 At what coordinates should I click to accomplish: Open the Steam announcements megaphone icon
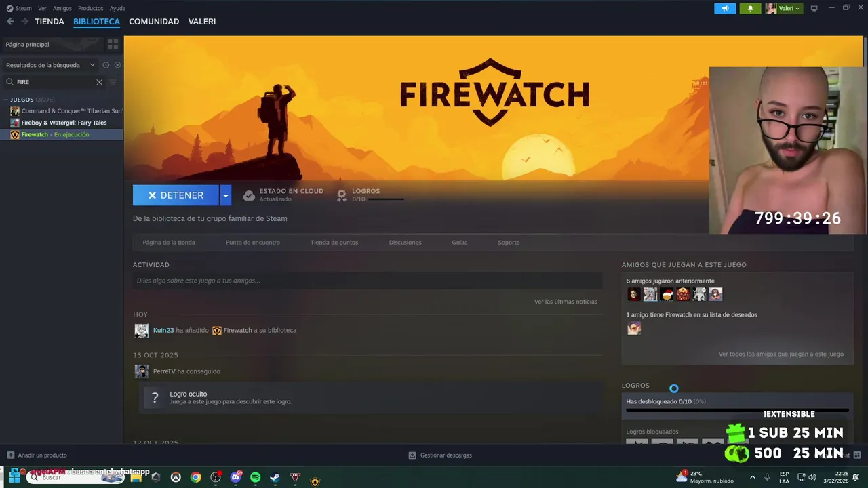725,8
